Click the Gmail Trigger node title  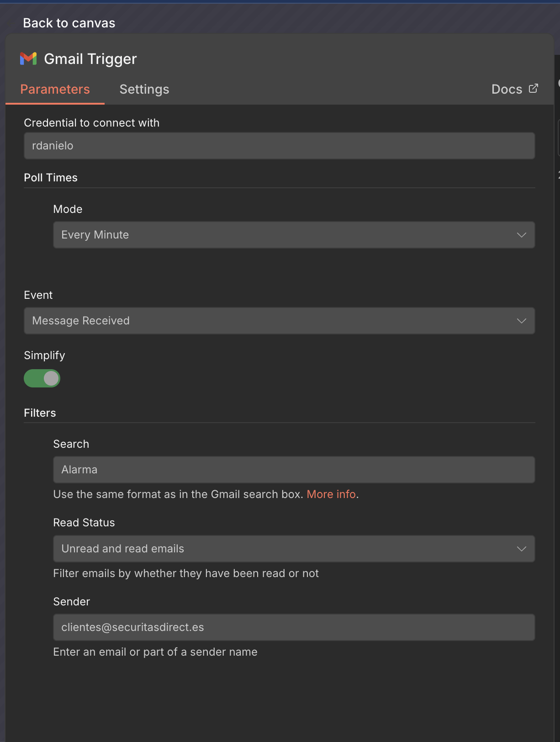coord(90,59)
